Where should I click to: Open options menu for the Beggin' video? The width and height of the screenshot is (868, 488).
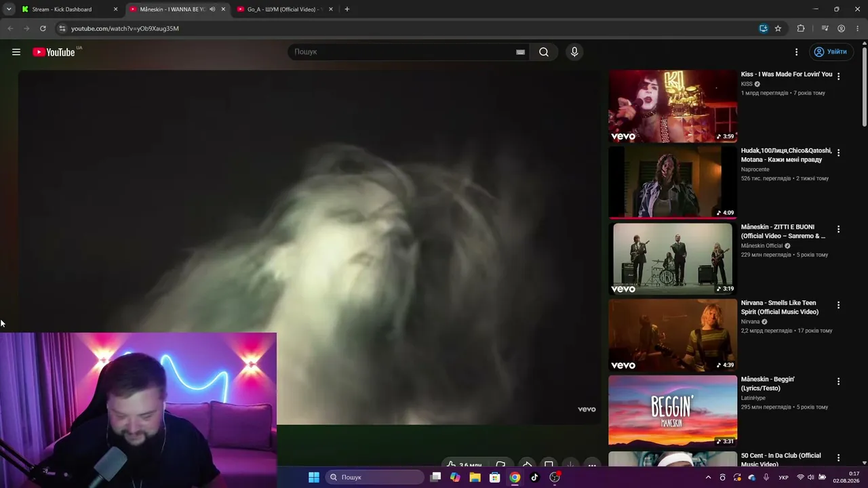coord(838,382)
